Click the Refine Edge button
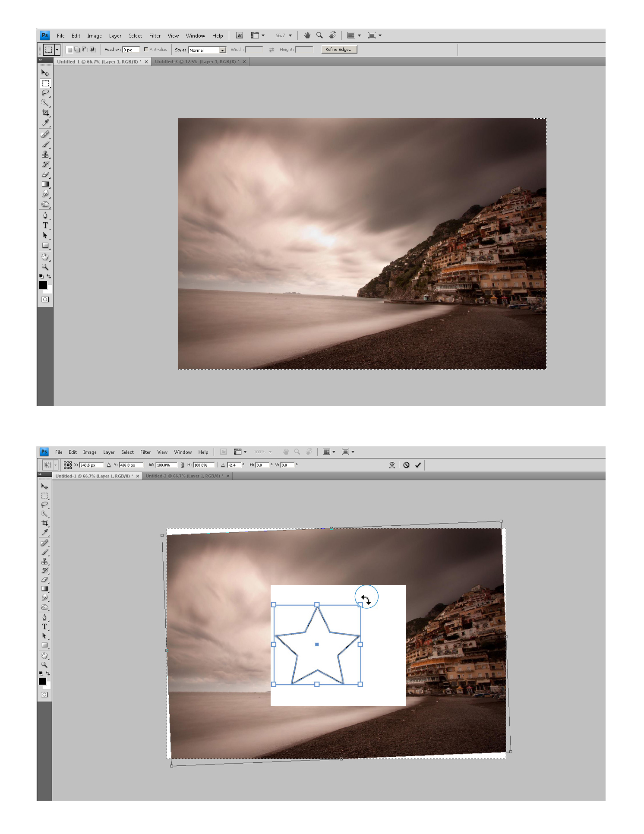Image resolution: width=644 pixels, height=834 pixels. [x=339, y=49]
